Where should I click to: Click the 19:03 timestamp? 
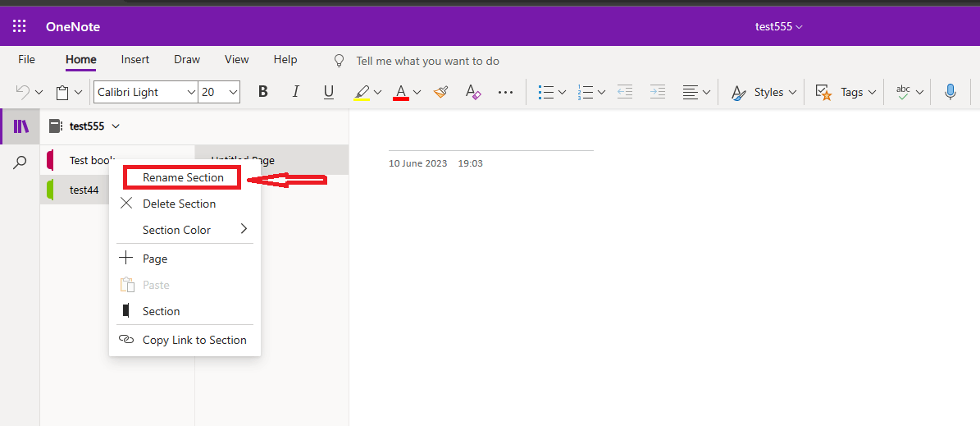[x=471, y=163]
